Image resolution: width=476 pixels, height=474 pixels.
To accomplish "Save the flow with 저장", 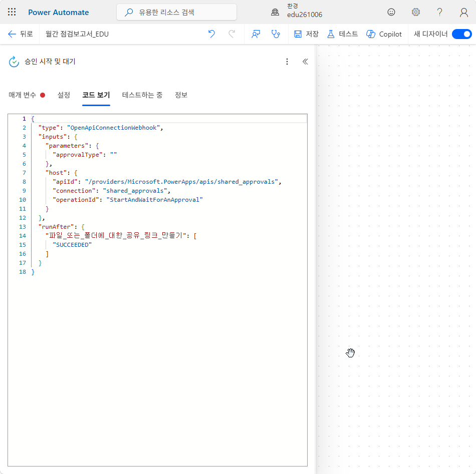I will 306,34.
